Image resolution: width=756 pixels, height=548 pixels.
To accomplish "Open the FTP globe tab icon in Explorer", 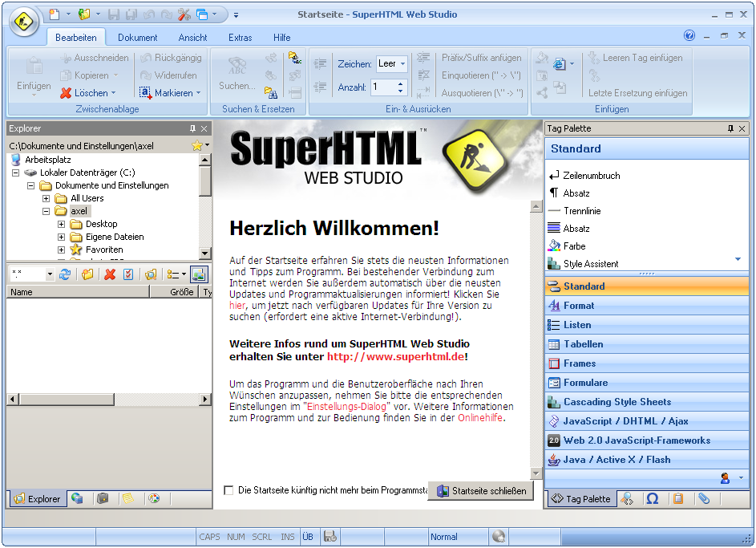I will (x=77, y=498).
